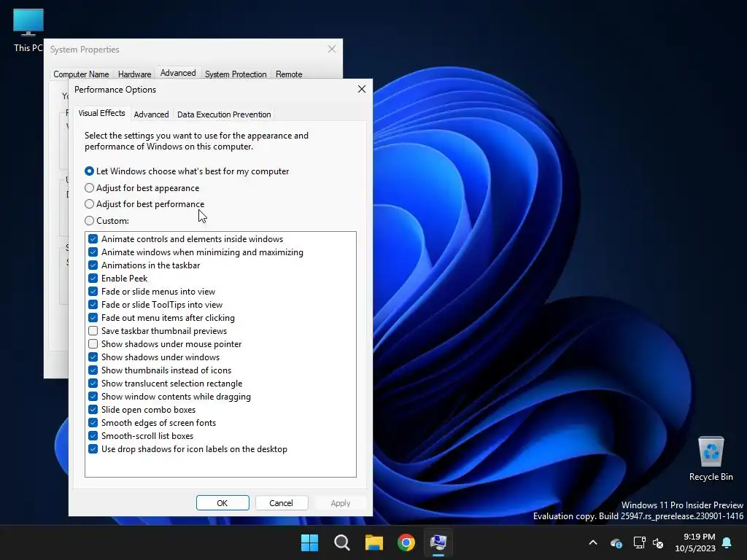Open taskbar Search

(x=341, y=542)
